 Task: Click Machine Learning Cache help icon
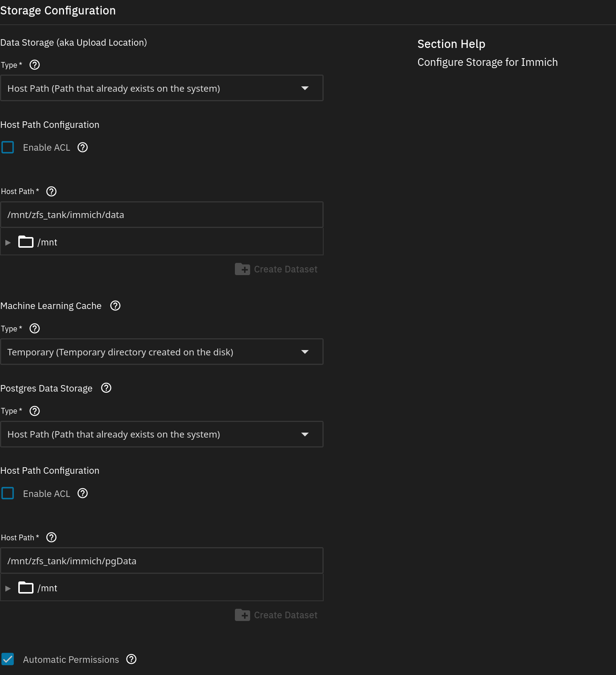point(115,306)
